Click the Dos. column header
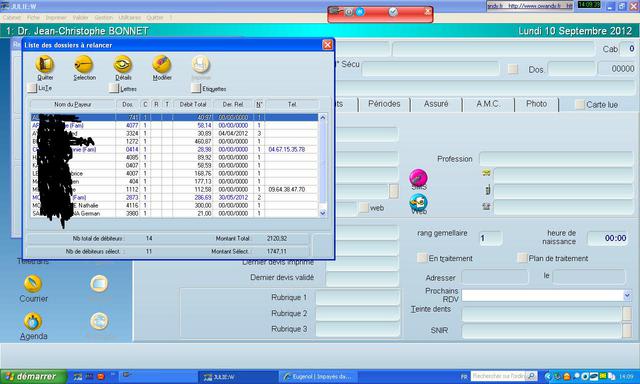The width and height of the screenshot is (640, 384). pos(128,104)
